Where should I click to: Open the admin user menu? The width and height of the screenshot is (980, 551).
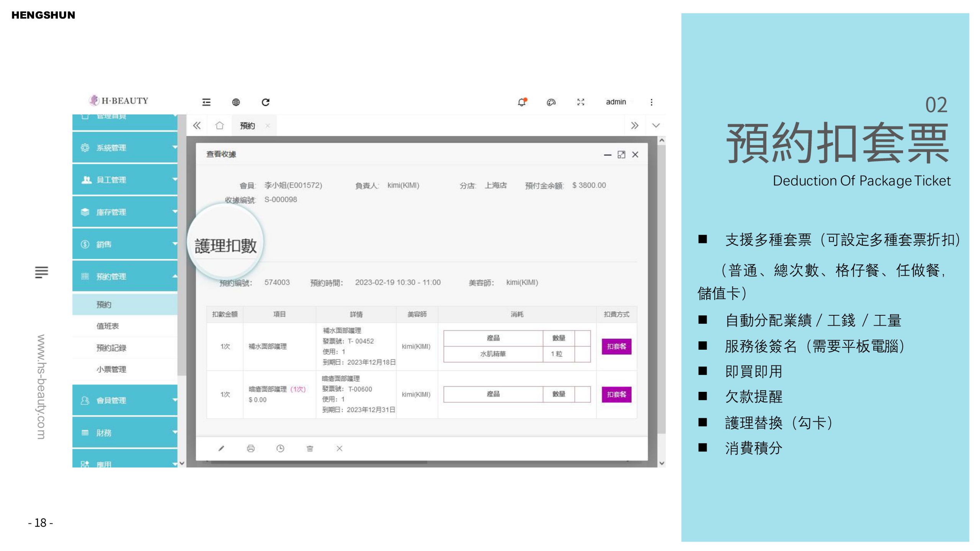pos(616,102)
